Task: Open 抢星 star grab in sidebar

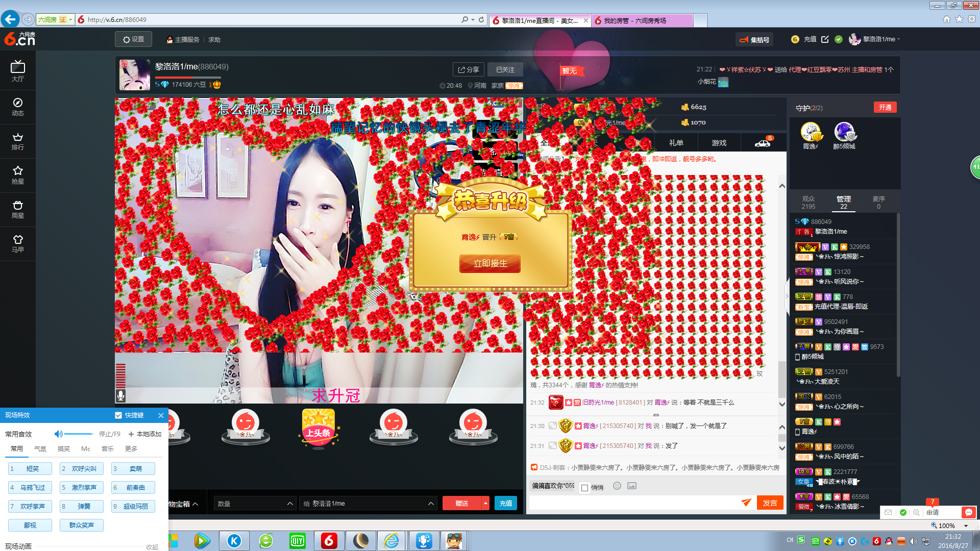Action: pyautogui.click(x=18, y=175)
